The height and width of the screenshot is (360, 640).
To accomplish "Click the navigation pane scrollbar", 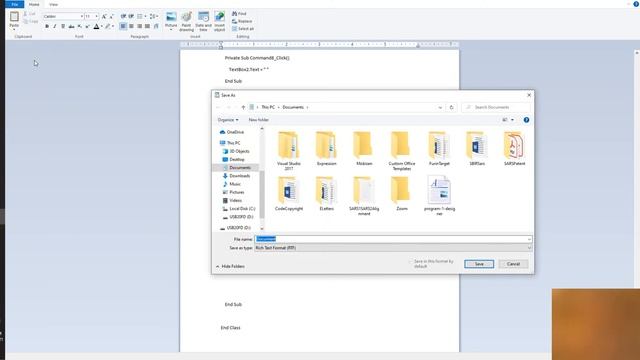I will tap(262, 194).
